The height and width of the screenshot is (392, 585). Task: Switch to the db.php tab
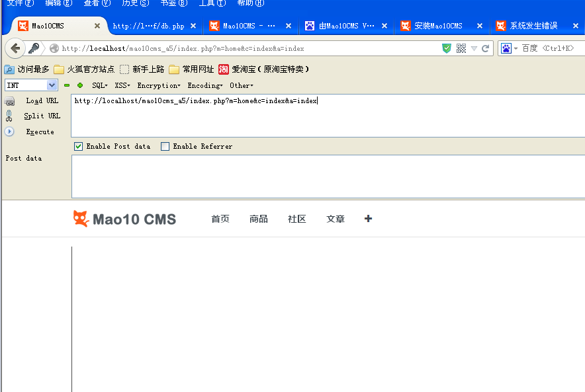148,26
